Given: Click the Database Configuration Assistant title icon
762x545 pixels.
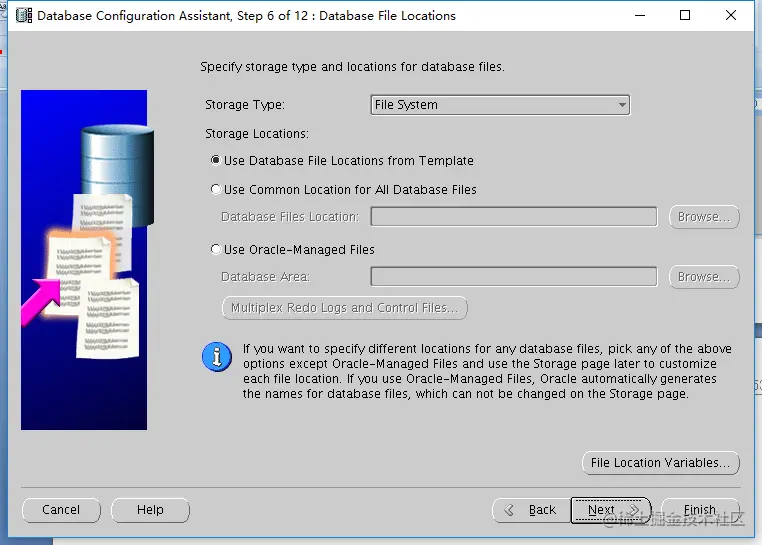Looking at the screenshot, I should [24, 16].
